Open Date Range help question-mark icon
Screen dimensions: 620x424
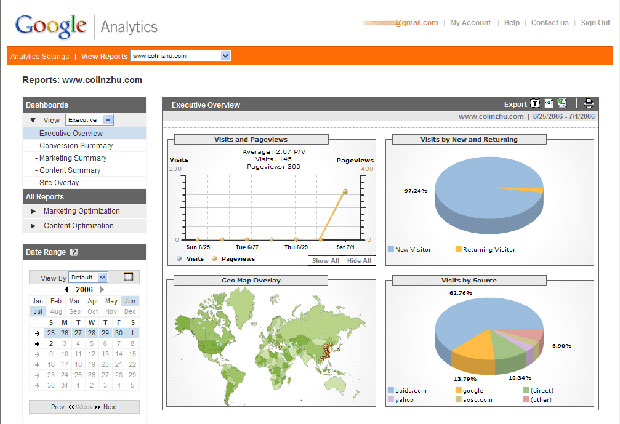tap(74, 252)
